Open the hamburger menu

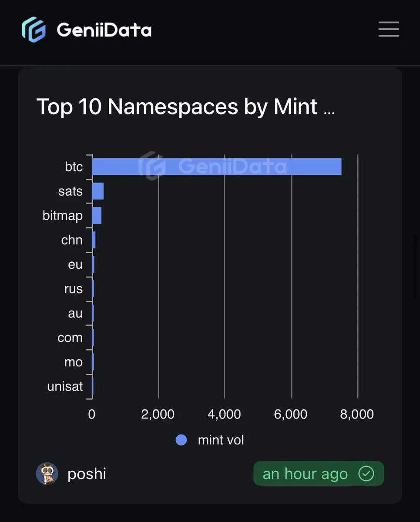[x=388, y=29]
